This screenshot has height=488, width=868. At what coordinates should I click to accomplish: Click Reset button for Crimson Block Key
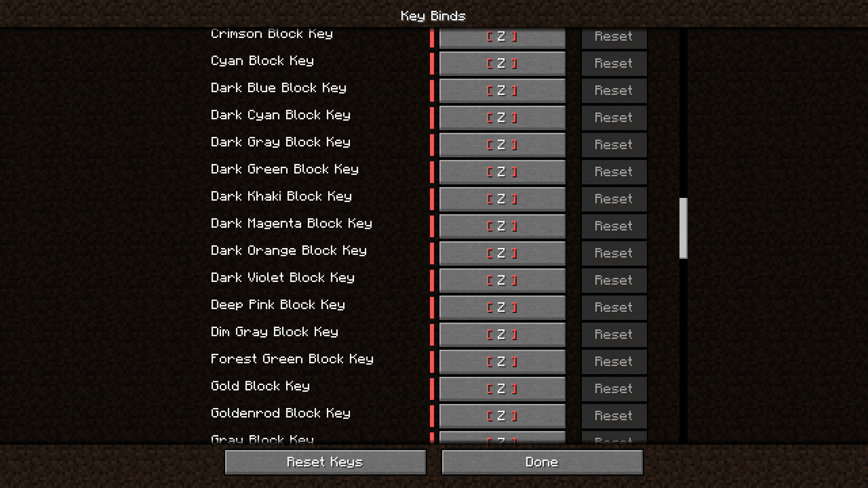612,37
